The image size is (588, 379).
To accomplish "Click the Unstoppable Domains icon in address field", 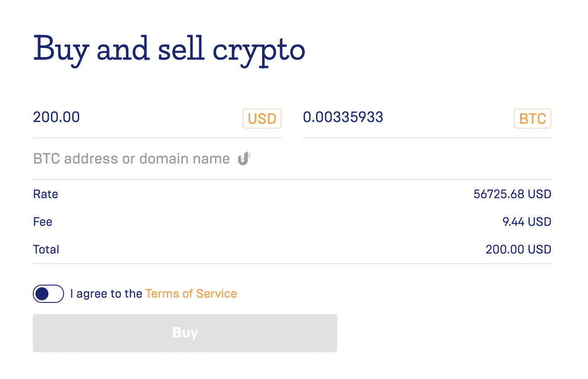I will (244, 159).
